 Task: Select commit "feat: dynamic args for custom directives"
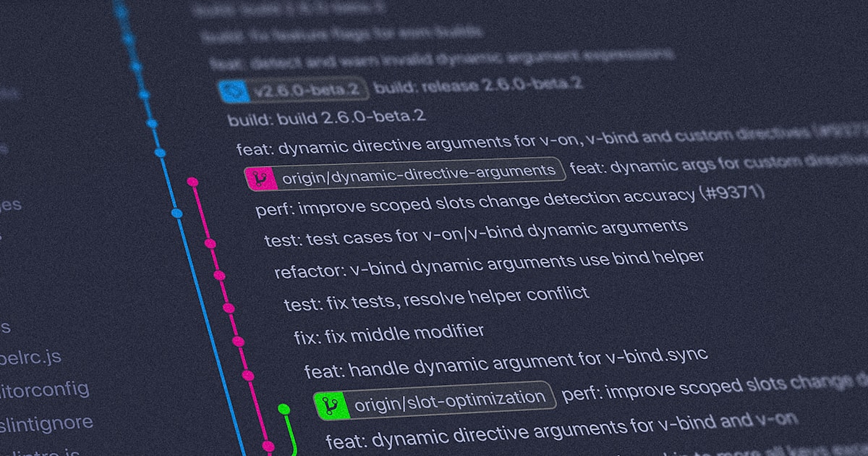(718, 165)
